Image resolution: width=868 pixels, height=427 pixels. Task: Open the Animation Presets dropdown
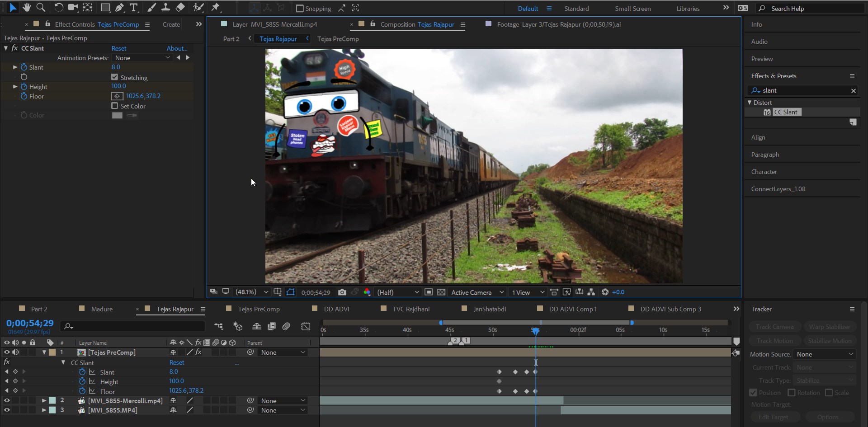(142, 58)
